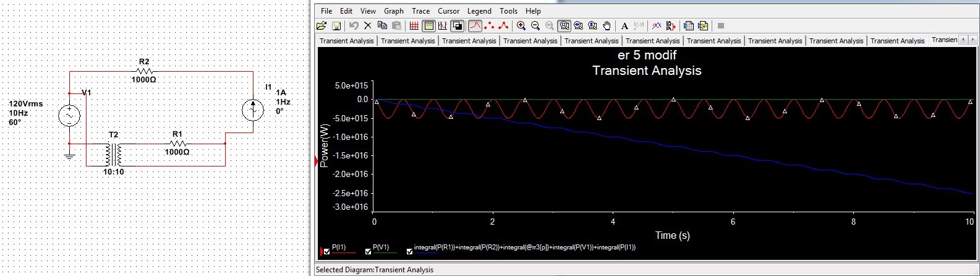The width and height of the screenshot is (980, 276).
Task: Click the tab strip scroll-right arrow
Action: [x=972, y=40]
